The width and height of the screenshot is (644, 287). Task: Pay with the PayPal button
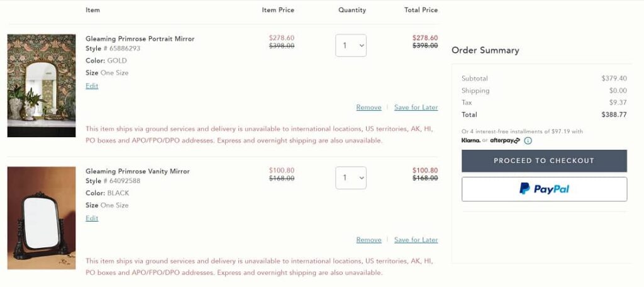(544, 189)
